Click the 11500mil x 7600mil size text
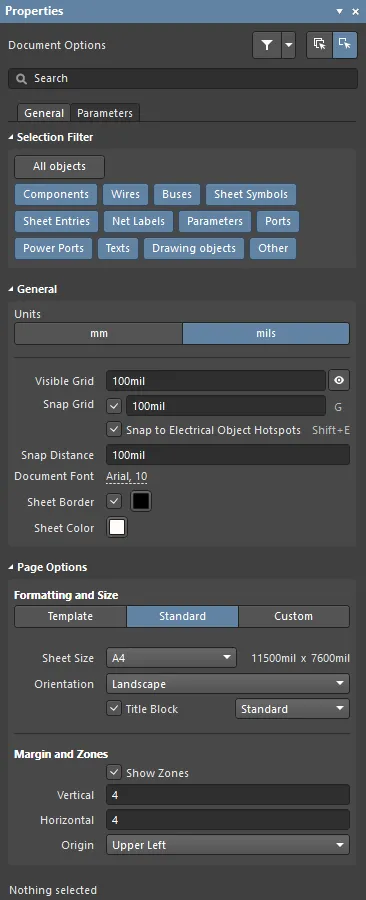The height and width of the screenshot is (900, 366). point(301,658)
